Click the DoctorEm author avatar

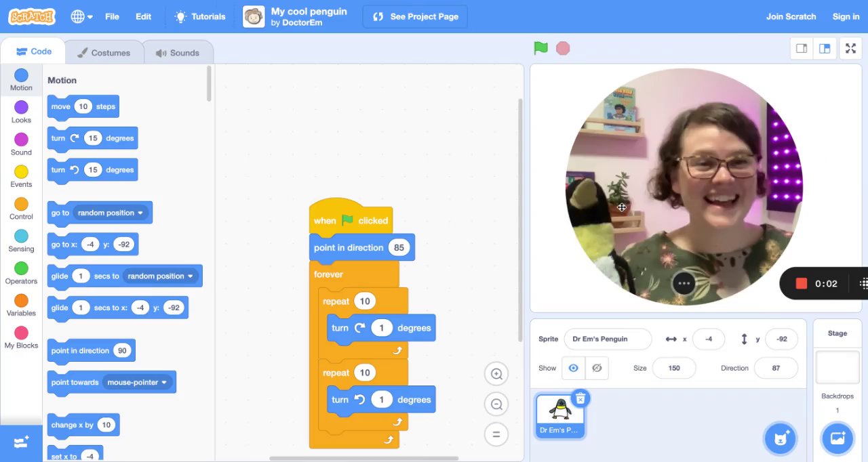[254, 16]
